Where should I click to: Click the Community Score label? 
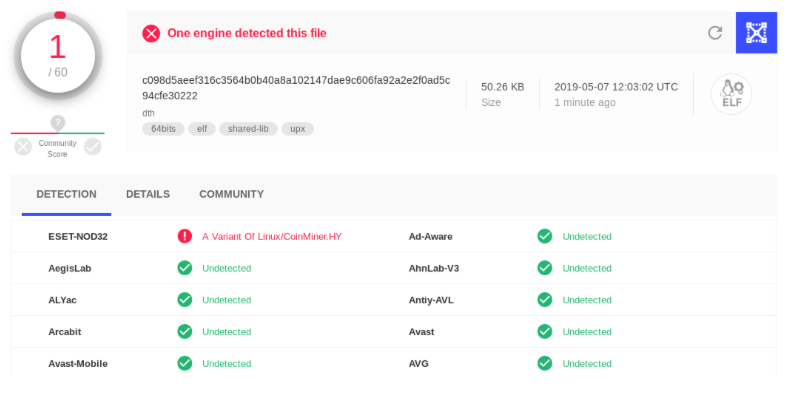(x=57, y=149)
